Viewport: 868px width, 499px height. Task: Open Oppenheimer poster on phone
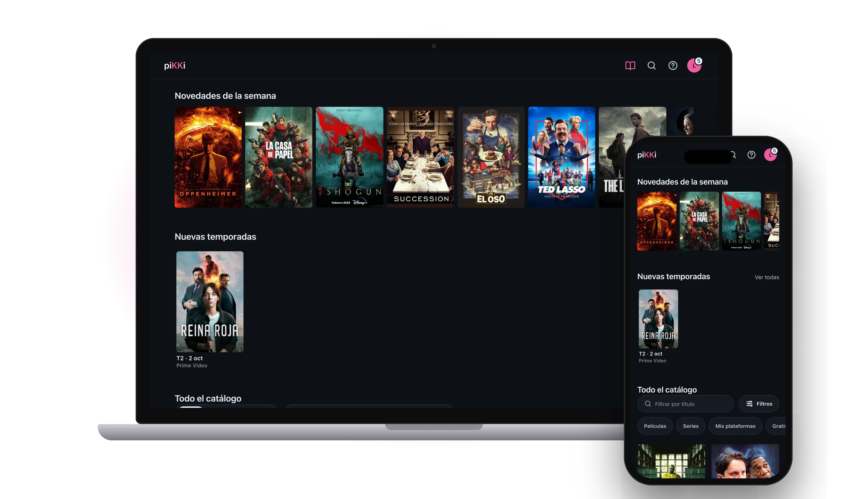pyautogui.click(x=657, y=221)
